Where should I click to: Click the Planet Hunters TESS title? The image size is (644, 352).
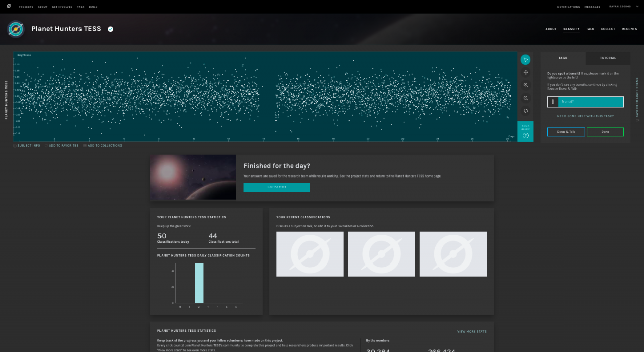tap(66, 29)
